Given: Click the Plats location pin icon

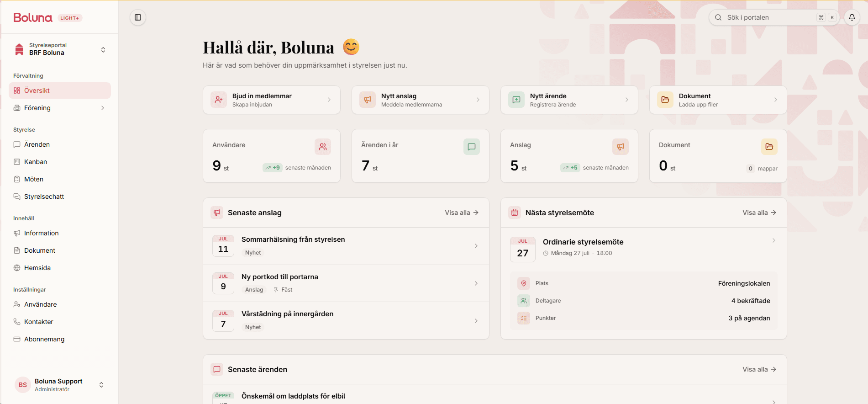Looking at the screenshot, I should click(524, 283).
